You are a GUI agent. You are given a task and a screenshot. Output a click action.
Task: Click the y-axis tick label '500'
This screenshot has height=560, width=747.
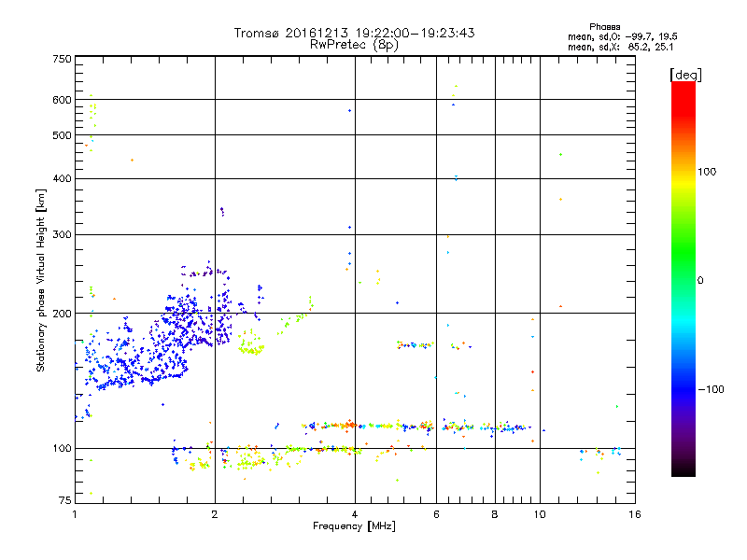click(x=62, y=135)
